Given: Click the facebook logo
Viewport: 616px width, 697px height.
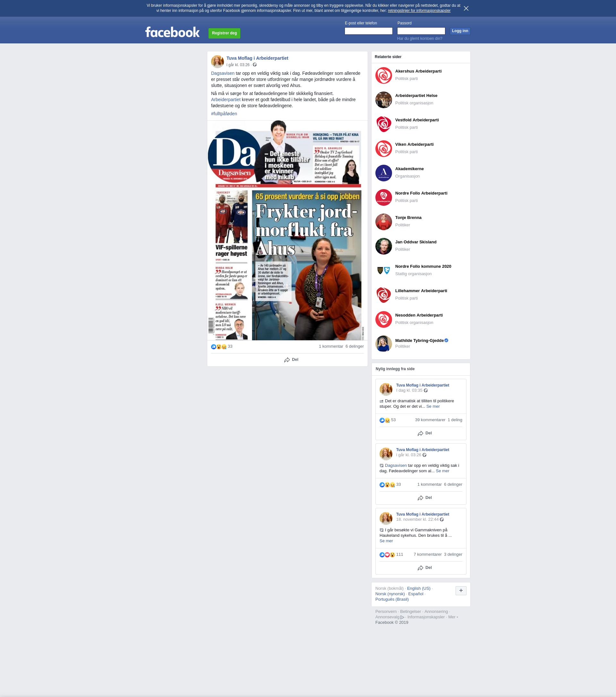Looking at the screenshot, I should (x=172, y=32).
